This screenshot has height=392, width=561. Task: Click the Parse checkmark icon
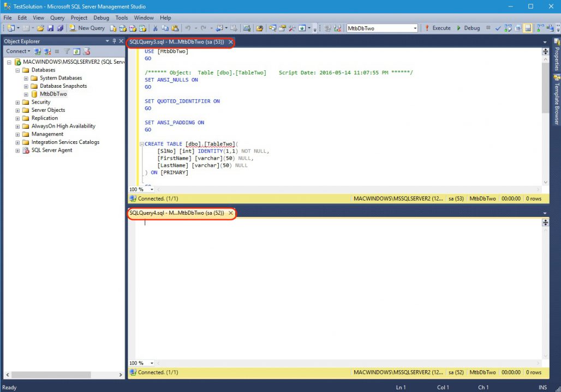[x=498, y=28]
